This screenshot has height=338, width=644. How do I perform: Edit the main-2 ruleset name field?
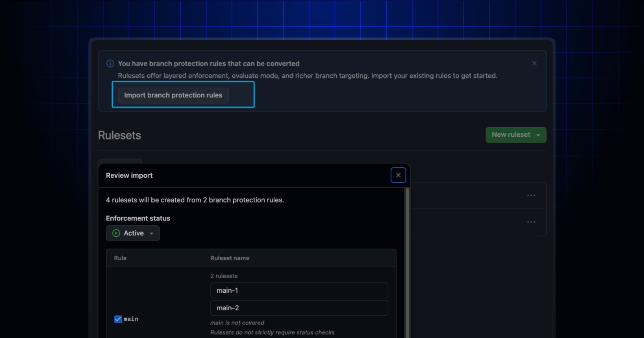pyautogui.click(x=299, y=308)
